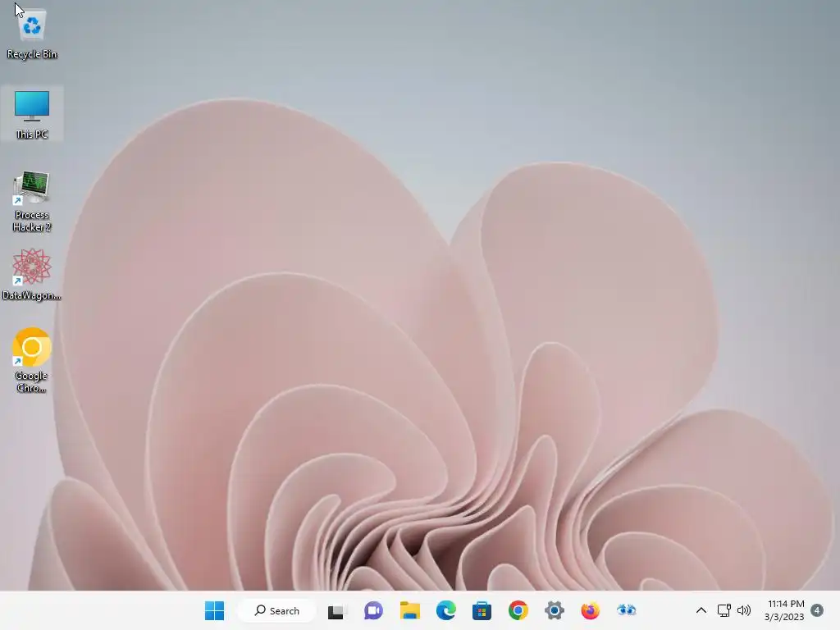Open the clock showing 11:14 PM
The image size is (840, 630).
pos(784,610)
